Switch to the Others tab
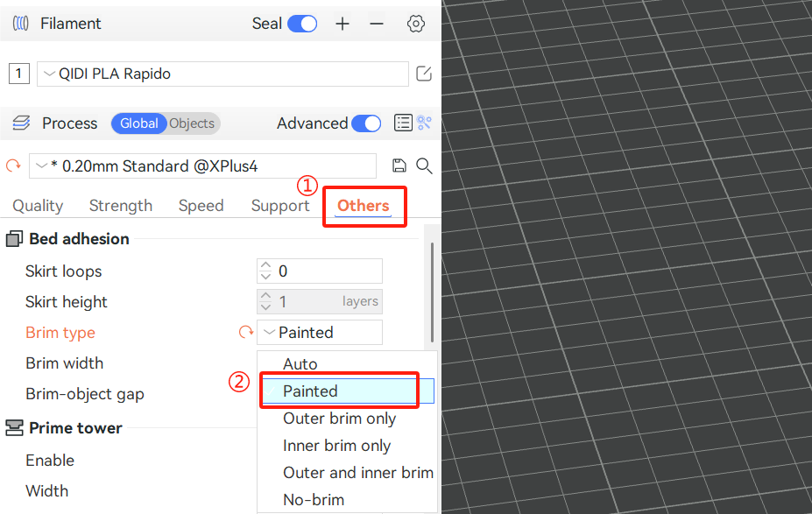Viewport: 812px width, 514px height. pos(363,206)
